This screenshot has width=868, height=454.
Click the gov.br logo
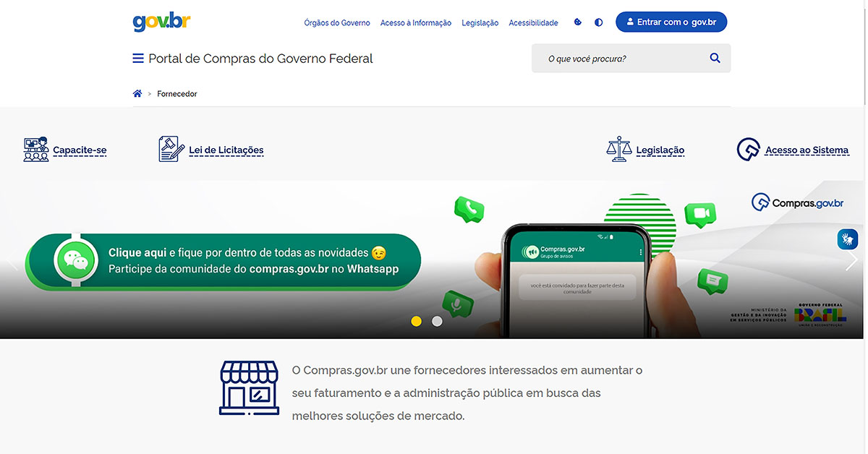161,22
